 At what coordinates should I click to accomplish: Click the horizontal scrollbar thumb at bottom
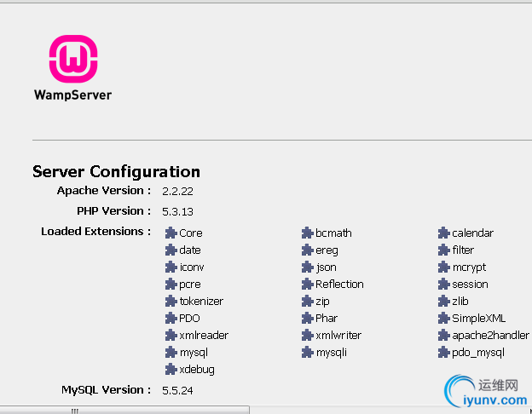(x=124, y=410)
